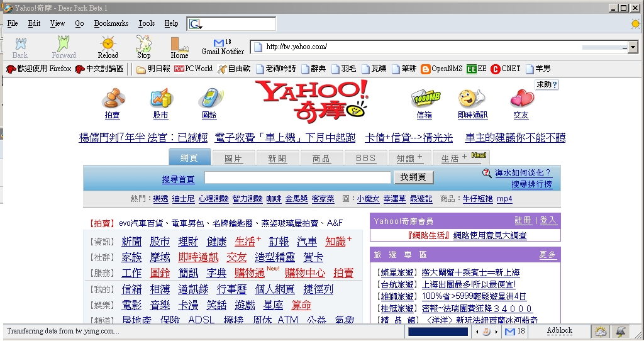
Task: Click the status bar loading progress bar
Action: click(x=438, y=332)
